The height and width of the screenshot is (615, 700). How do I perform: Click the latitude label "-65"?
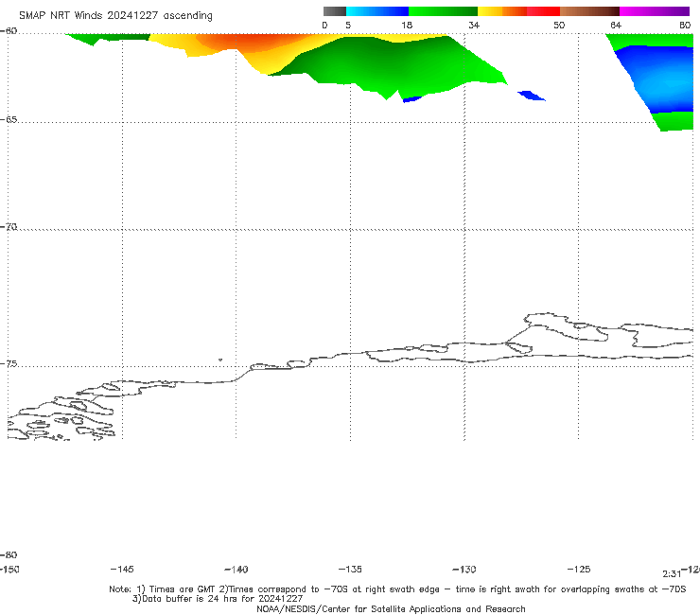pos(9,120)
